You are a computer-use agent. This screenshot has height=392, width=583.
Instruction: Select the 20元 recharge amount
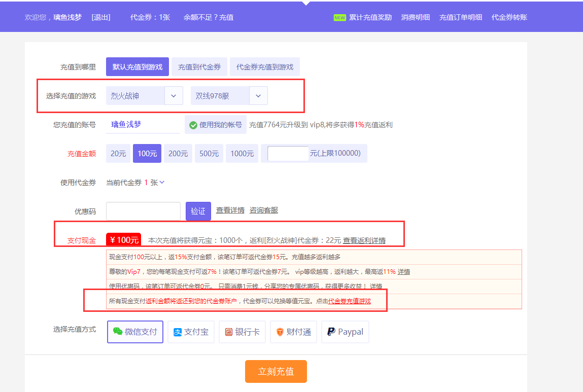(x=118, y=153)
